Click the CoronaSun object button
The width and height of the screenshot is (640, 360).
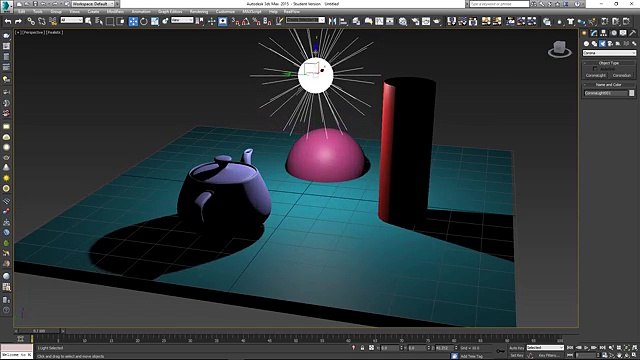(622, 76)
